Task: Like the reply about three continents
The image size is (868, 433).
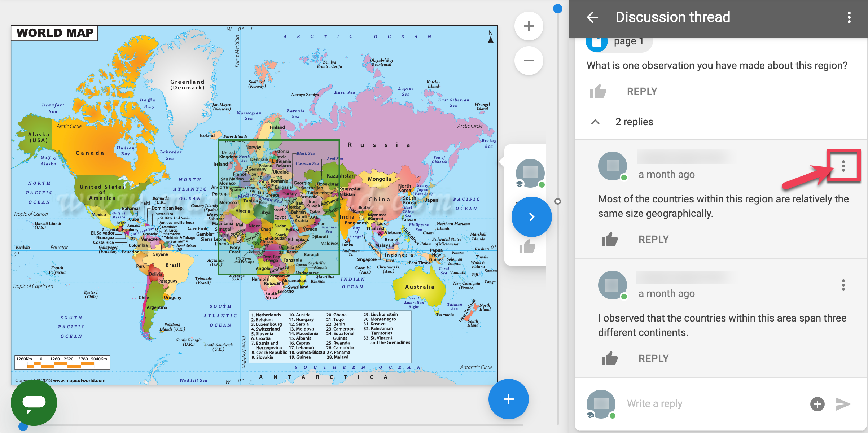Action: [x=609, y=358]
